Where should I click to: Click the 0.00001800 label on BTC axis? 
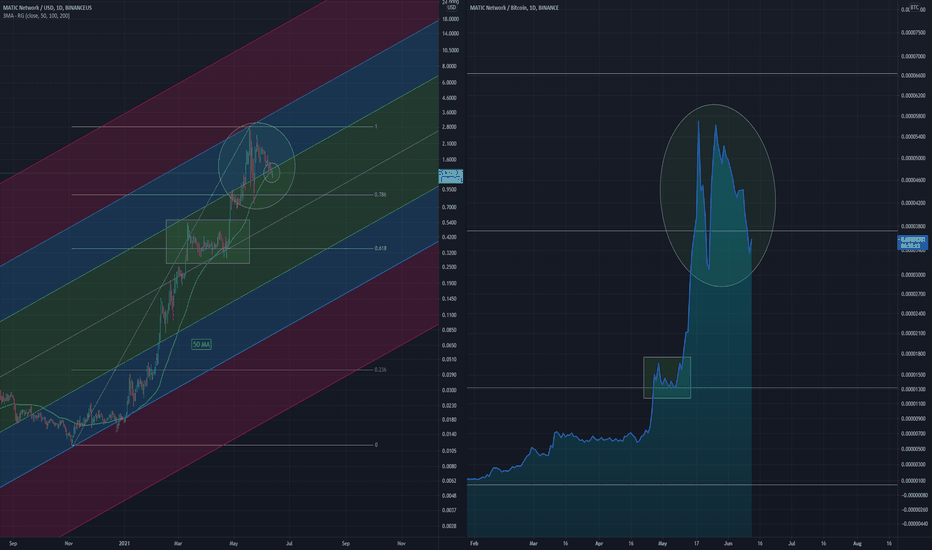(x=914, y=354)
